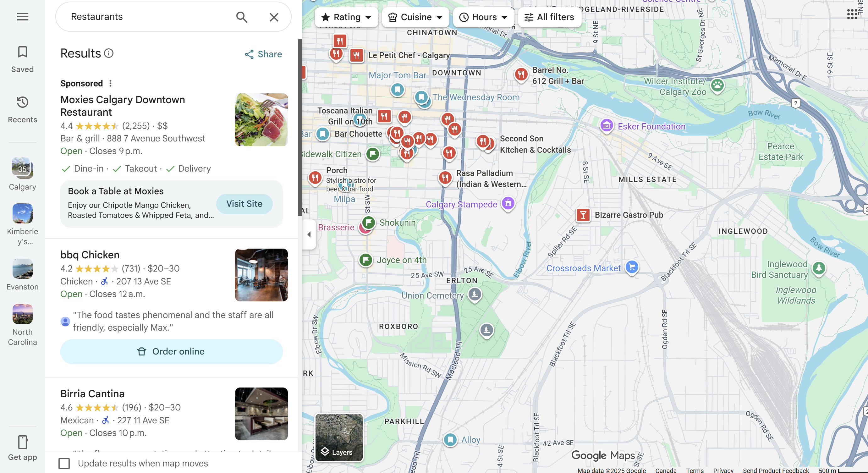The width and height of the screenshot is (868, 473).
Task: Click bbq Chicken interior photo thumbnail
Action: 261,275
